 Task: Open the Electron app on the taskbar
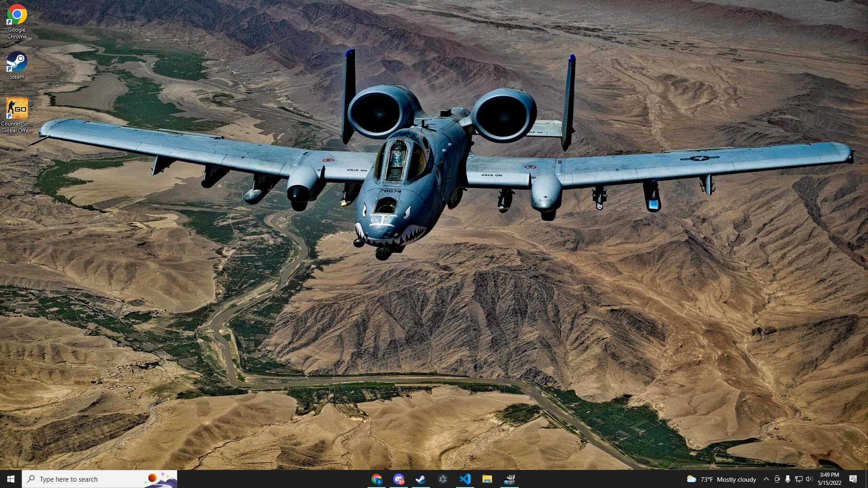(x=443, y=479)
